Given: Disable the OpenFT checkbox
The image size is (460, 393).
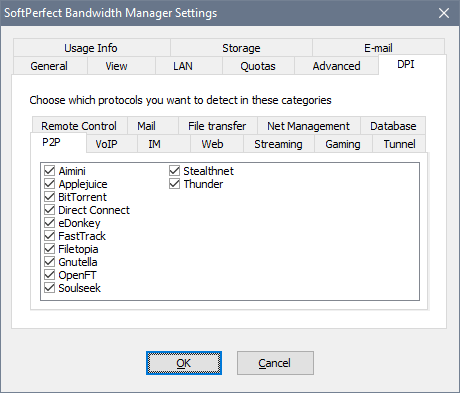Looking at the screenshot, I should coord(49,275).
